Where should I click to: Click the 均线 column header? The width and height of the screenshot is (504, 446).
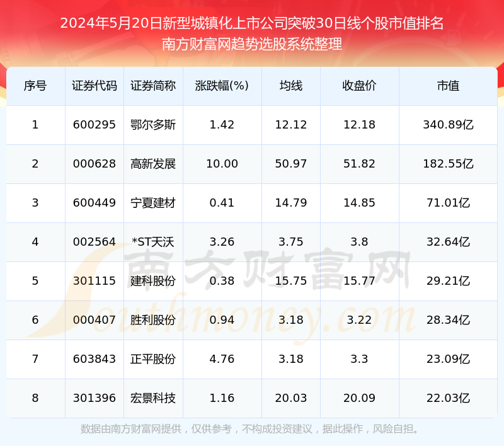point(291,86)
